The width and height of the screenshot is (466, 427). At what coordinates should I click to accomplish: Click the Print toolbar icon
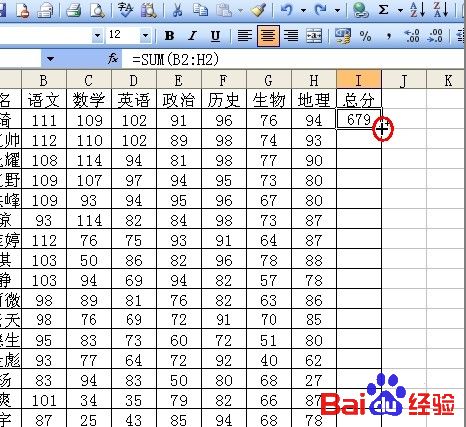[74, 10]
